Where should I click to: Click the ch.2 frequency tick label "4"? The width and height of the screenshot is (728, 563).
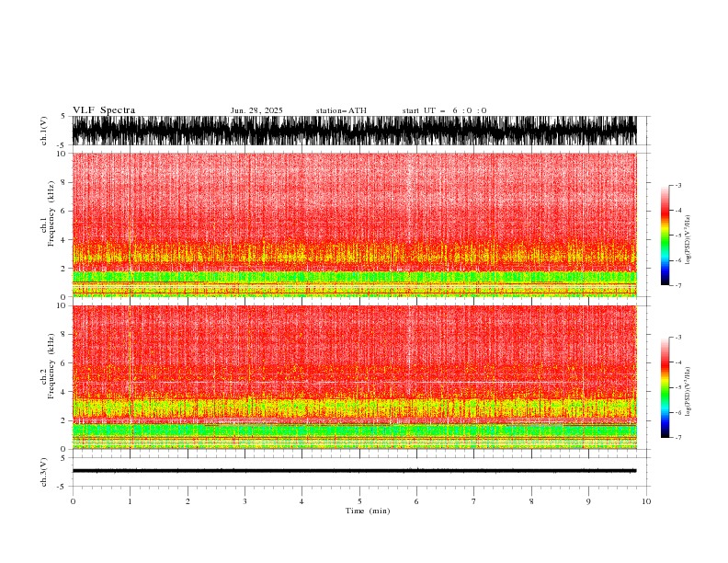point(63,392)
